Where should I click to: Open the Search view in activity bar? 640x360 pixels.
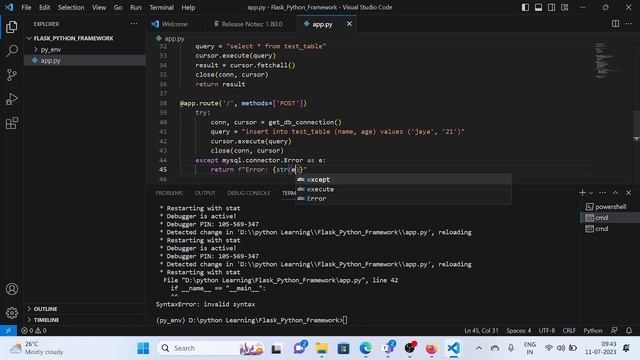coord(12,51)
